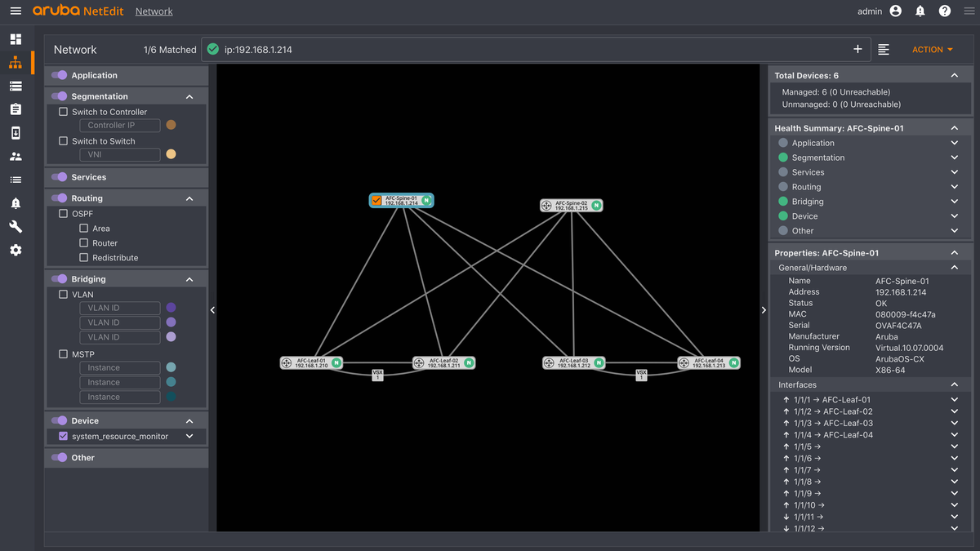Open the alerts bell icon in the sidebar

[16, 202]
